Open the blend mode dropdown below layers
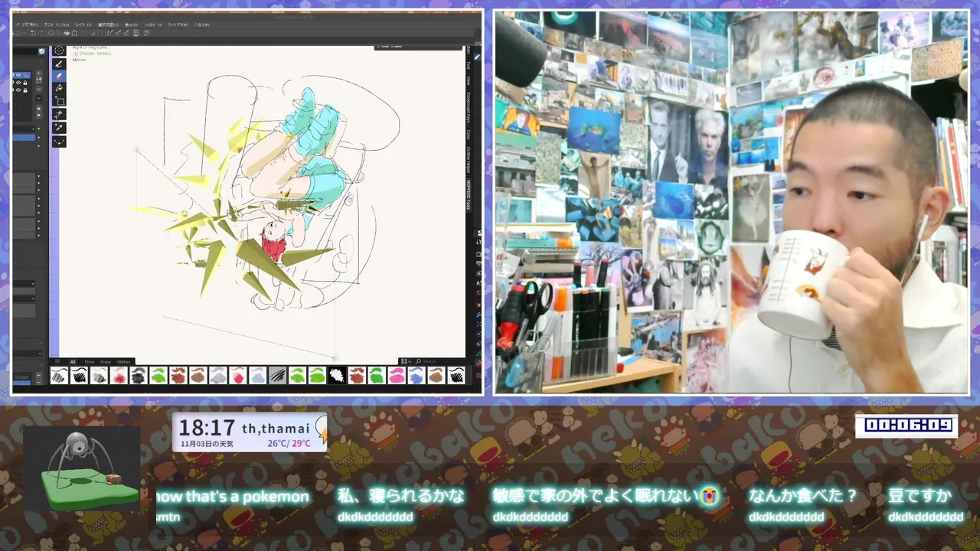This screenshot has width=980, height=551. tap(24, 129)
